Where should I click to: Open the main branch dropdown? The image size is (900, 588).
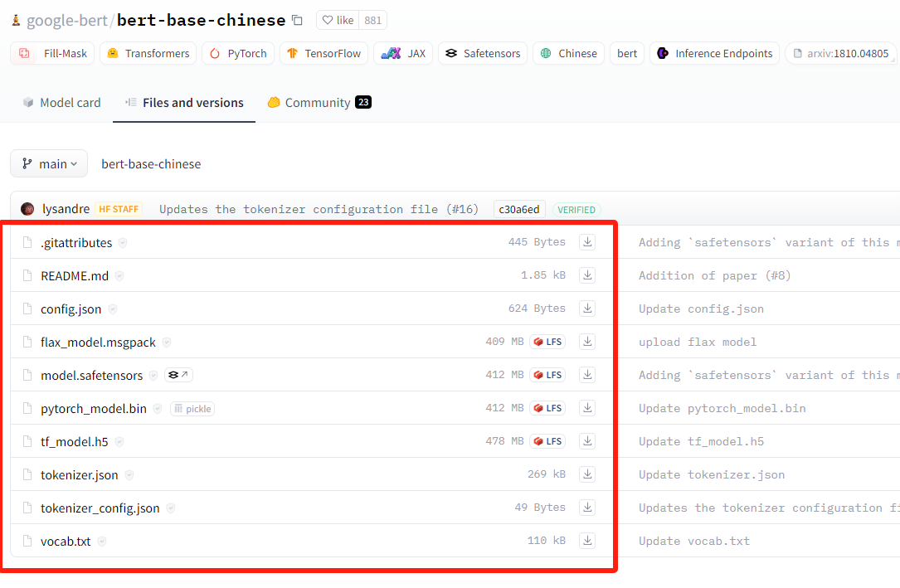click(x=49, y=164)
